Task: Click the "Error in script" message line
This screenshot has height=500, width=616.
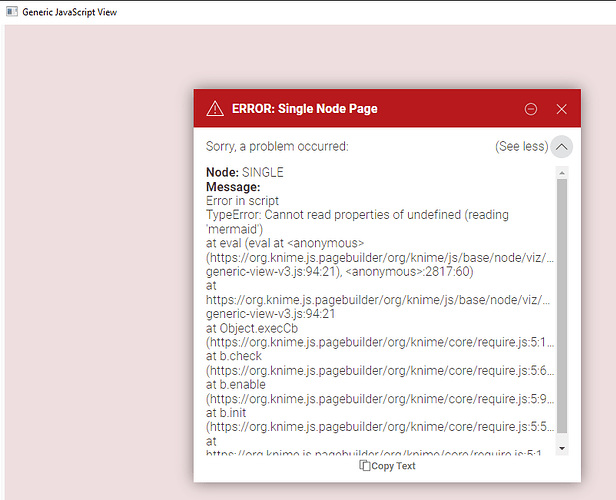Action: (x=242, y=200)
